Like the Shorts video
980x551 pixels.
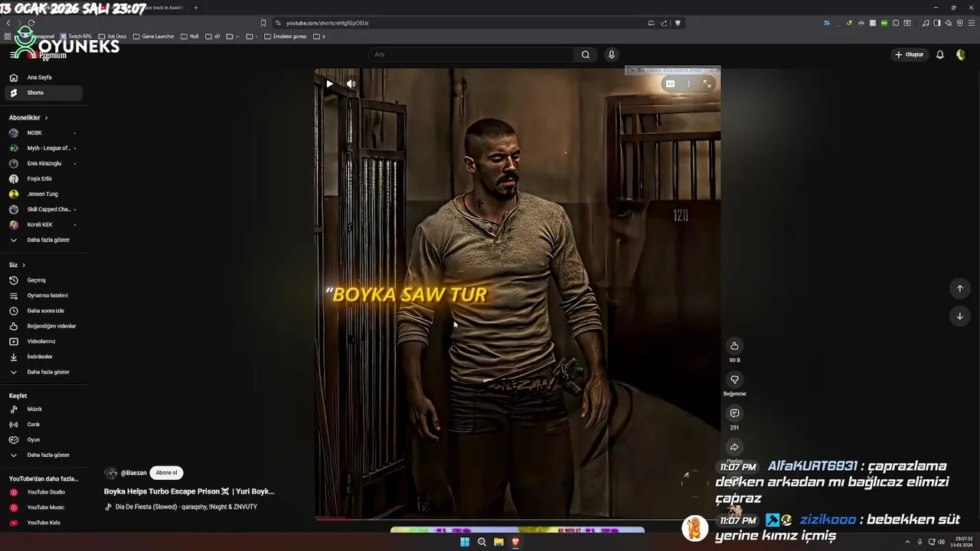[734, 346]
